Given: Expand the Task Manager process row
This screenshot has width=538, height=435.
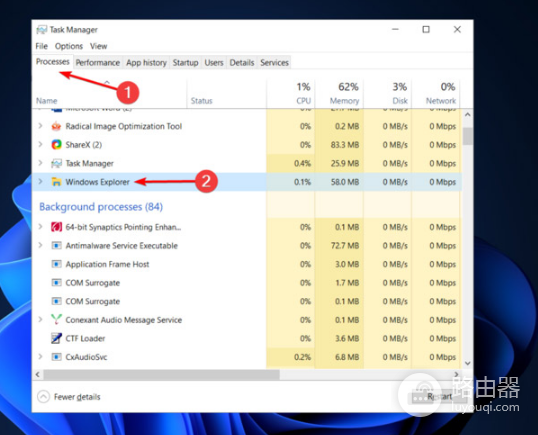Looking at the screenshot, I should click(40, 163).
